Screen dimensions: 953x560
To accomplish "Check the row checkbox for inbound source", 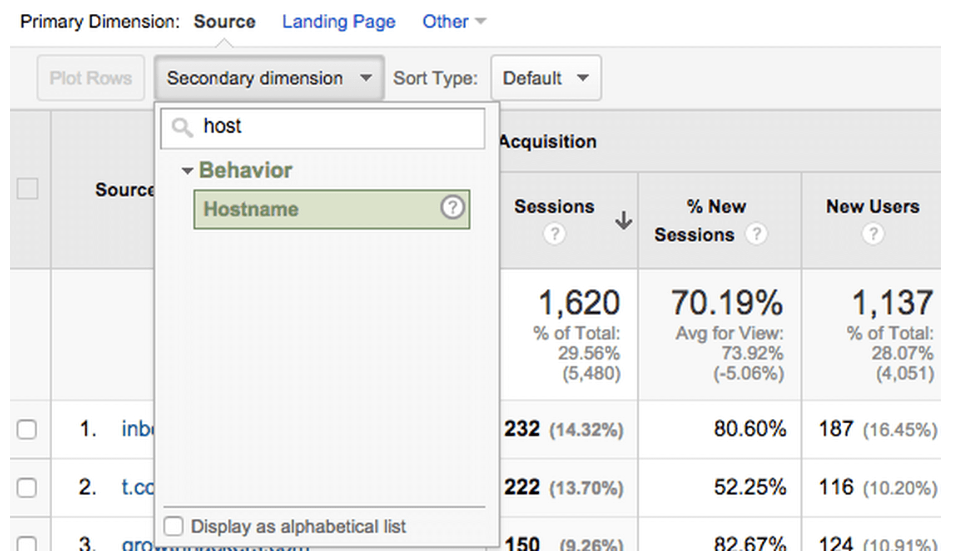I will pyautogui.click(x=27, y=429).
